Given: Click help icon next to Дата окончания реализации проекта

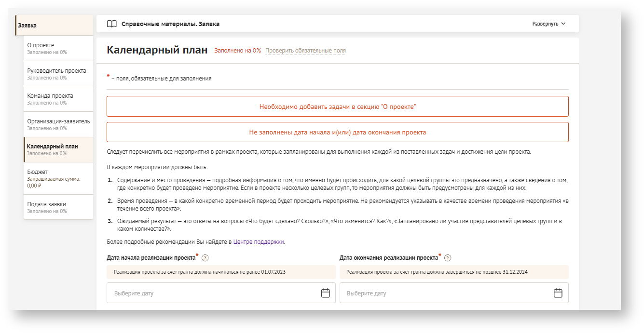Looking at the screenshot, I should [448, 258].
